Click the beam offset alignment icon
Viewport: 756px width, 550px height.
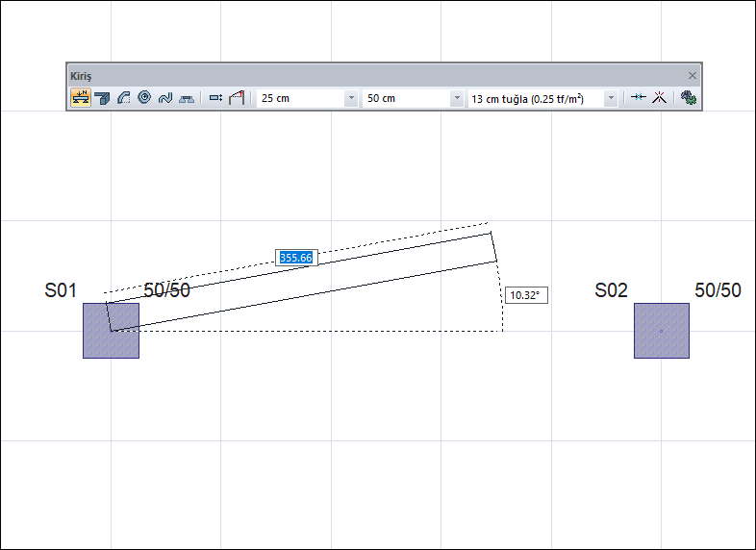coord(215,98)
